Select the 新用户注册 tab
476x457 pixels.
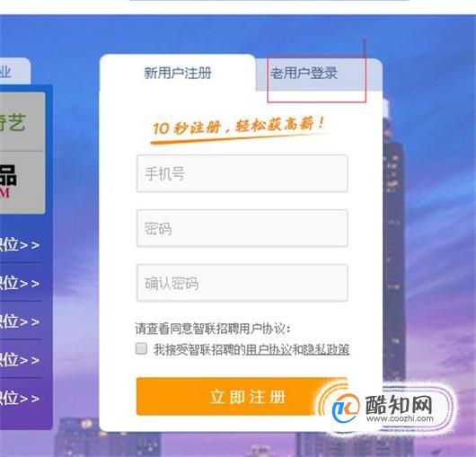178,73
